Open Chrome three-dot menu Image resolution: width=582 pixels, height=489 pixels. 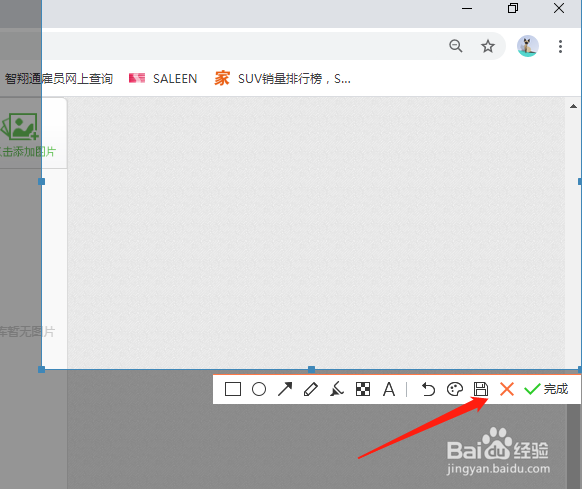coord(560,46)
